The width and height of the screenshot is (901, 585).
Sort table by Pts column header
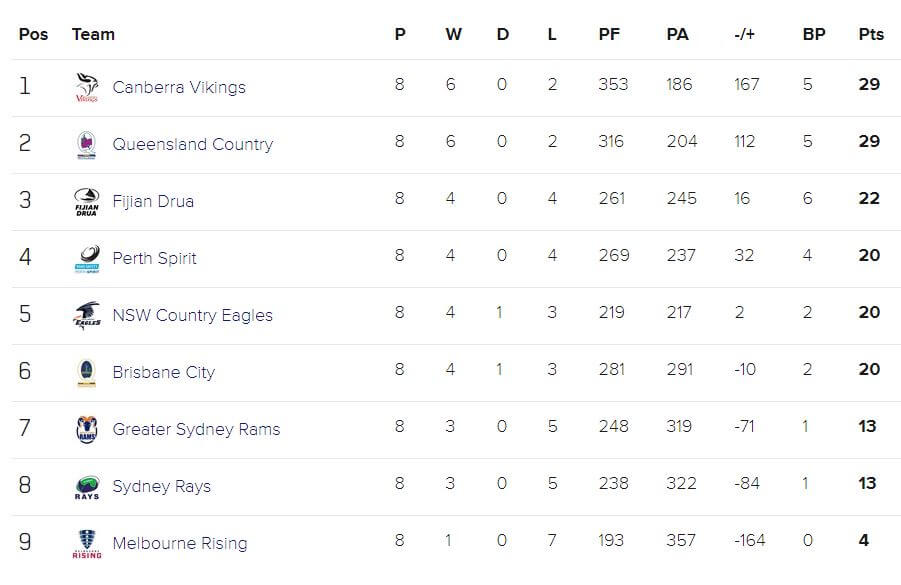(871, 34)
